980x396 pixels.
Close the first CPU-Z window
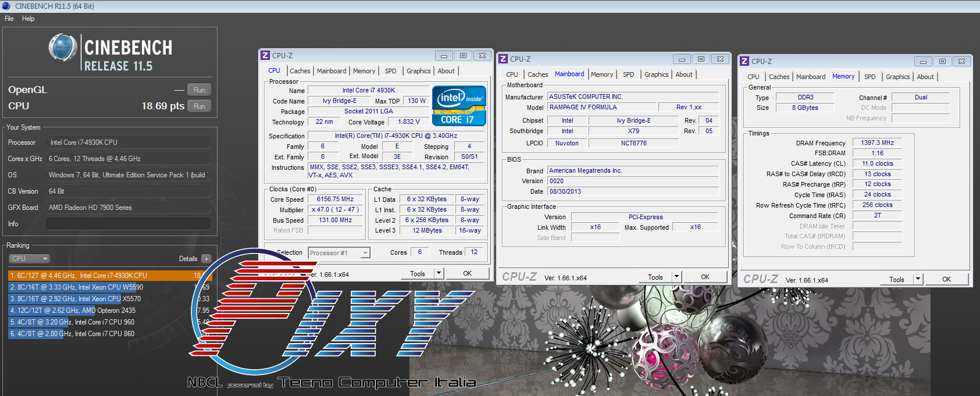tap(482, 56)
